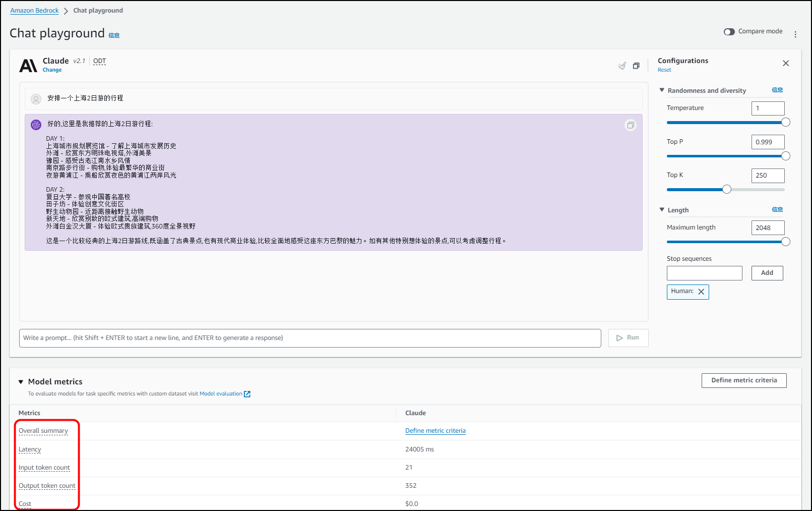
Task: Click the clear chat broom icon
Action: coord(622,66)
